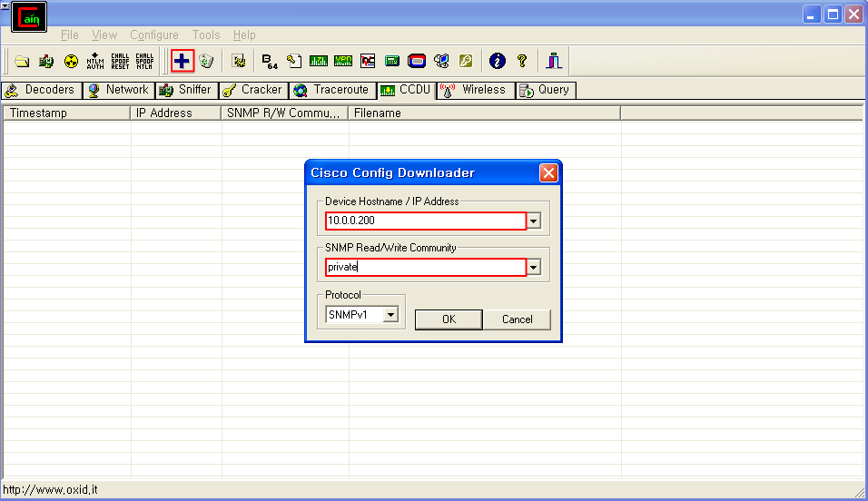
Task: Sort by the Filename column header
Action: (484, 113)
